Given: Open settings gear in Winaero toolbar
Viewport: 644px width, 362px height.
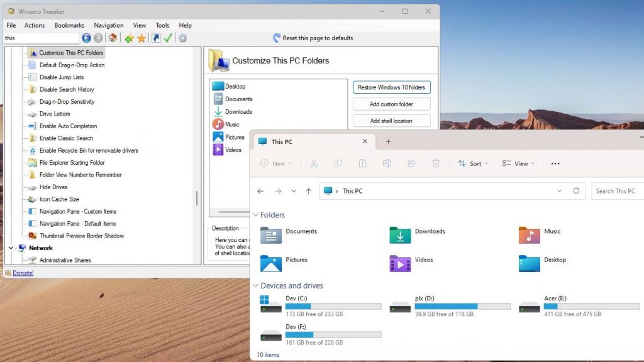Looking at the screenshot, I should point(183,38).
